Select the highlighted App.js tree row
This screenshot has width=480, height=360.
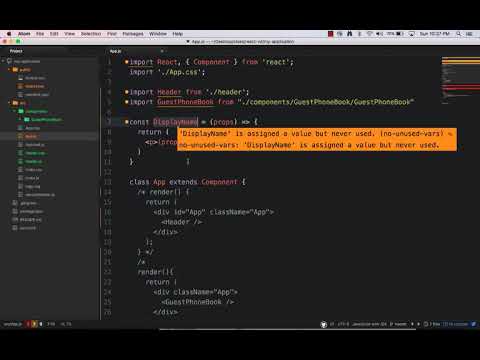[x=50, y=136]
